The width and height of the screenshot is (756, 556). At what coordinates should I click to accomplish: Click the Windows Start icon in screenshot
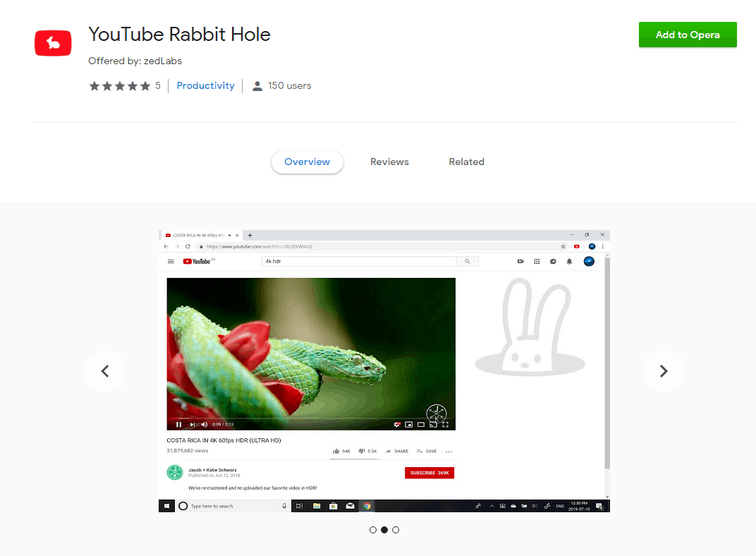pos(167,506)
